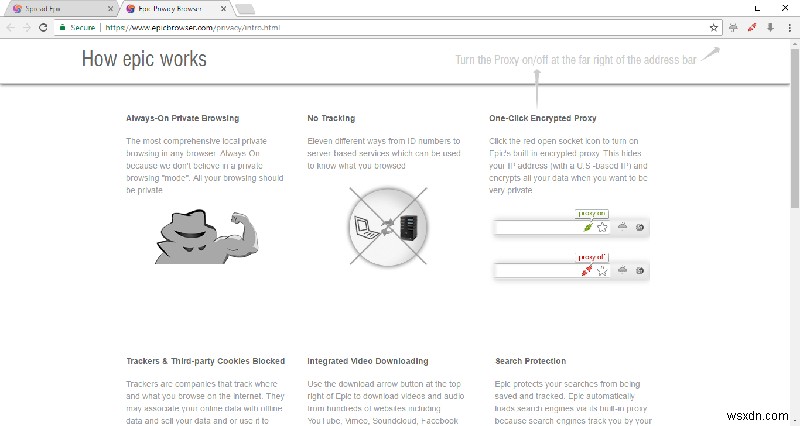Go back to the previous page
The width and height of the screenshot is (800, 426).
(11, 28)
